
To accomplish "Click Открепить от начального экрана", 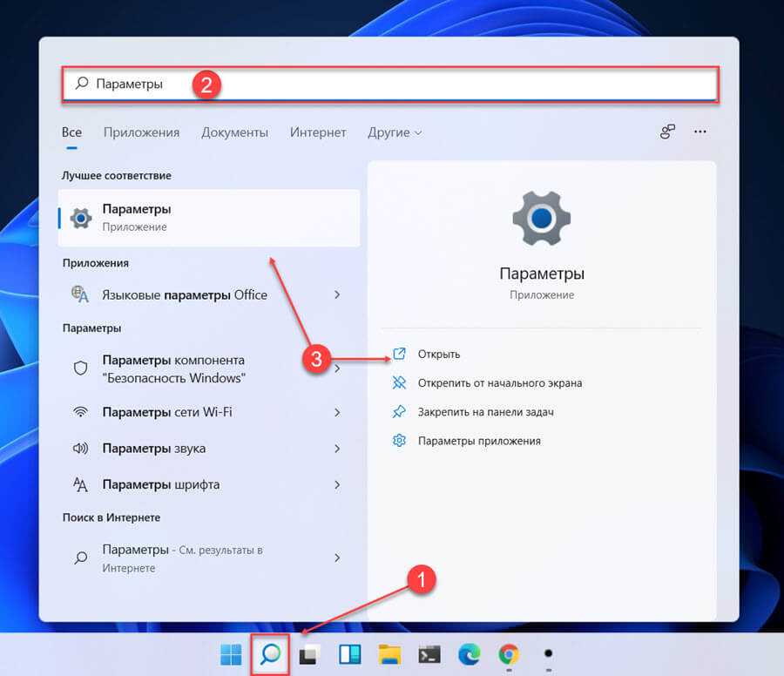I will click(500, 383).
